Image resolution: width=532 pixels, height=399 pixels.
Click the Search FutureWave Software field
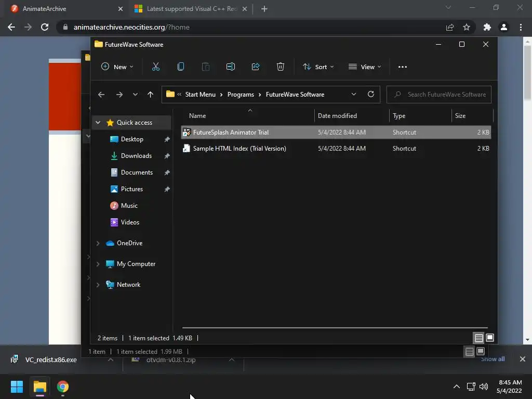click(x=439, y=95)
